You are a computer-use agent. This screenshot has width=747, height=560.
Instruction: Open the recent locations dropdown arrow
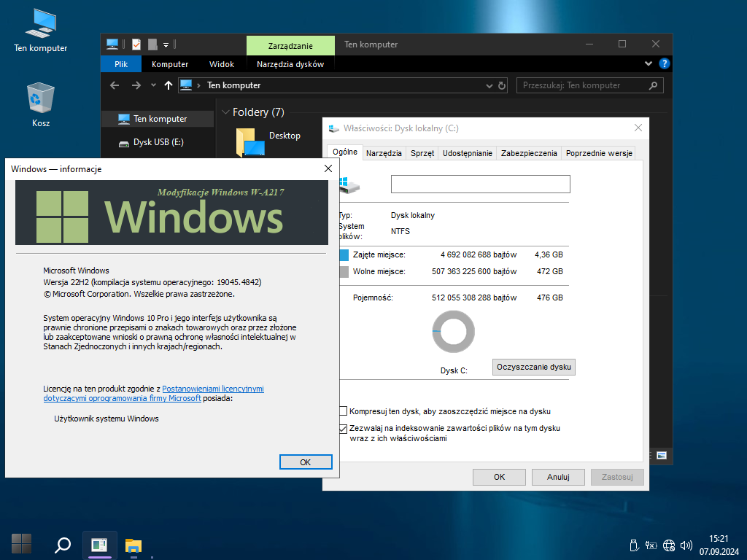pyautogui.click(x=153, y=85)
